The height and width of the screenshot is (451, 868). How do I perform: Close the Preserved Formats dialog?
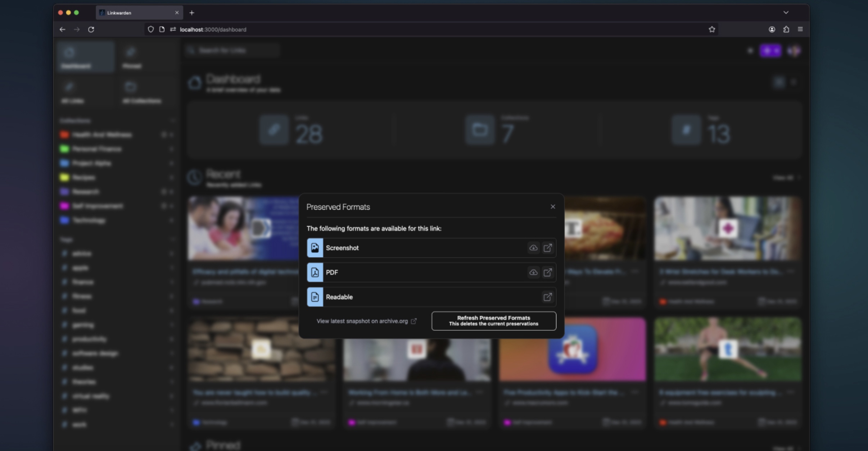pos(553,207)
